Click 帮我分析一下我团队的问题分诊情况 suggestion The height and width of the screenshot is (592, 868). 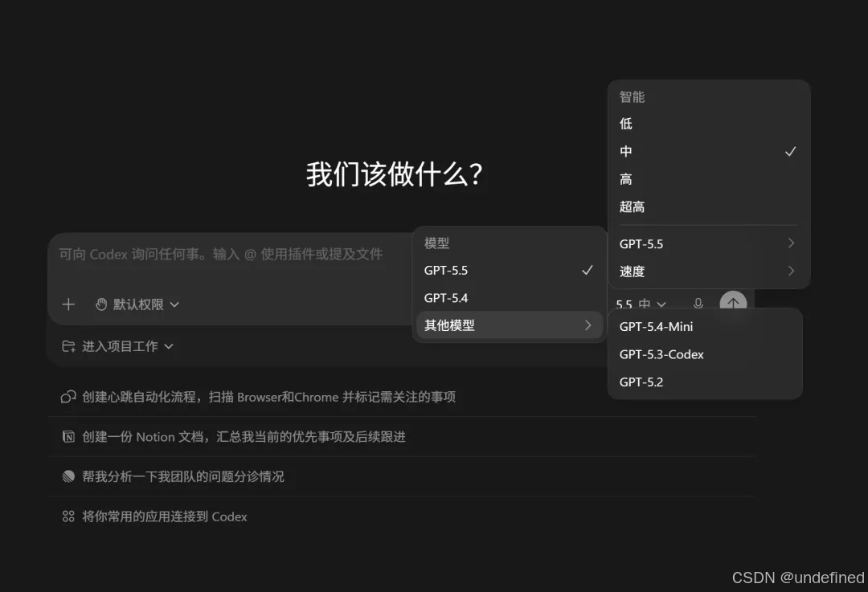(x=401, y=476)
